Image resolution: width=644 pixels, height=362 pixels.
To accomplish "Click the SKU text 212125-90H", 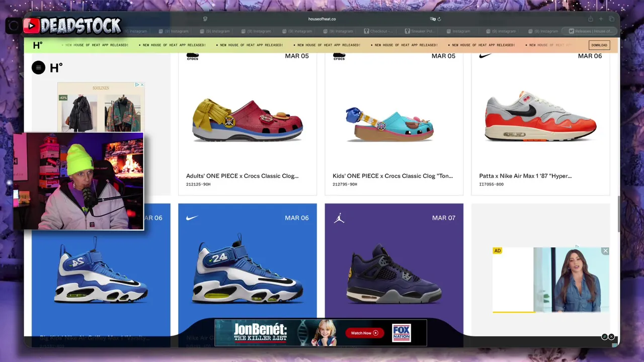I will click(x=198, y=185).
